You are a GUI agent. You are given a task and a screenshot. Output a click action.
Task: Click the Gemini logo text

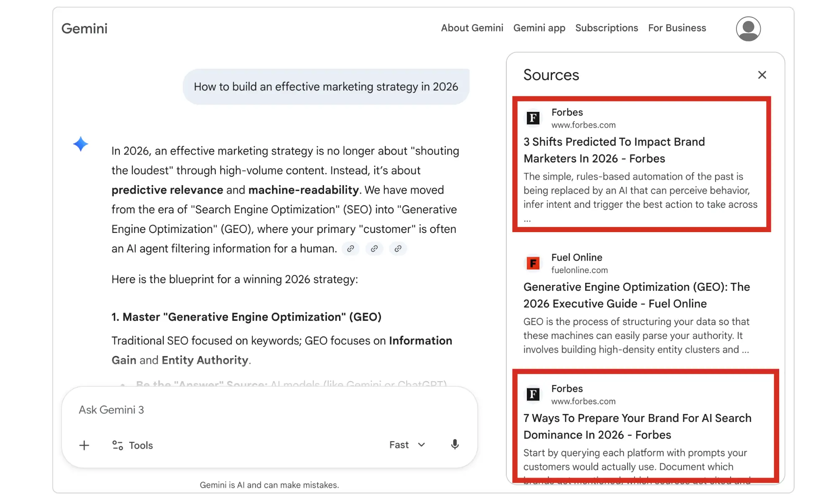[84, 28]
